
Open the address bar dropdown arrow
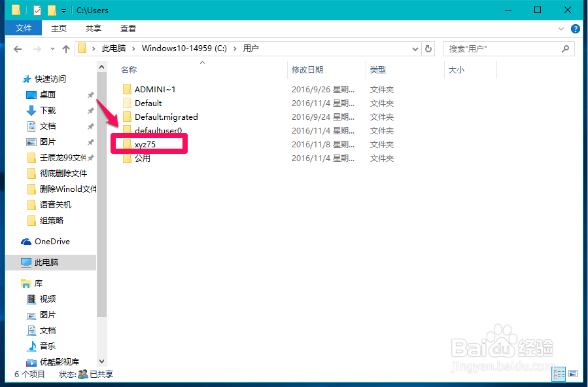[413, 48]
